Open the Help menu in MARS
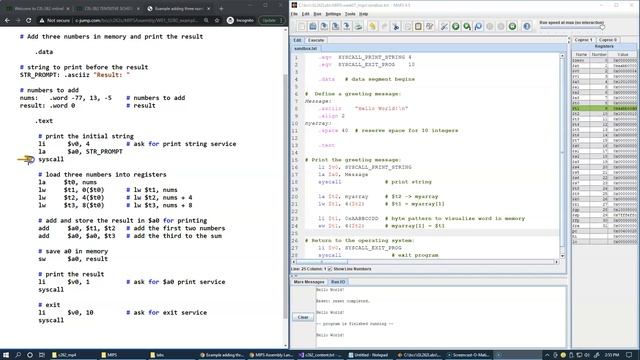This screenshot has height=360, width=640. pos(363,14)
